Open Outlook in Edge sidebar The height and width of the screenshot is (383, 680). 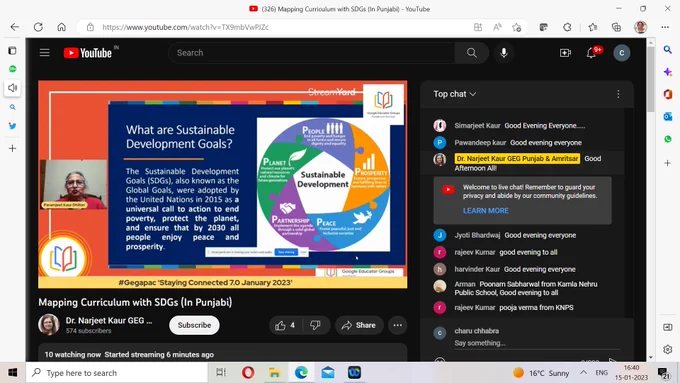tap(667, 116)
